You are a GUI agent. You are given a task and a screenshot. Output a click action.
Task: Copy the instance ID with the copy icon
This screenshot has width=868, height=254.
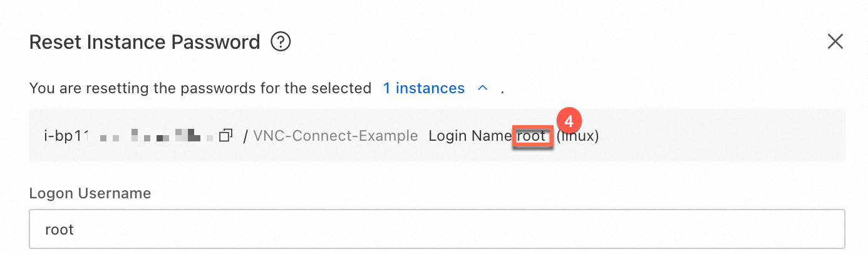click(x=225, y=135)
